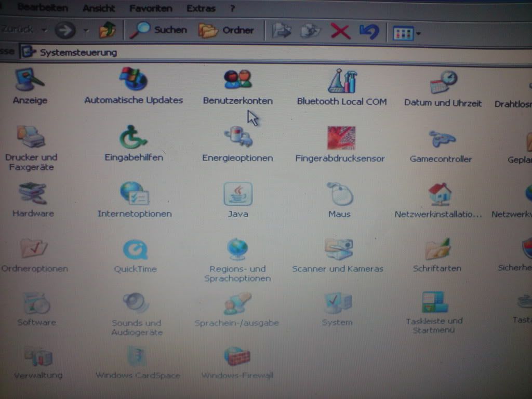Screen dimensions: 532x399
Task: Open Windows CardSpace
Action: [138, 363]
